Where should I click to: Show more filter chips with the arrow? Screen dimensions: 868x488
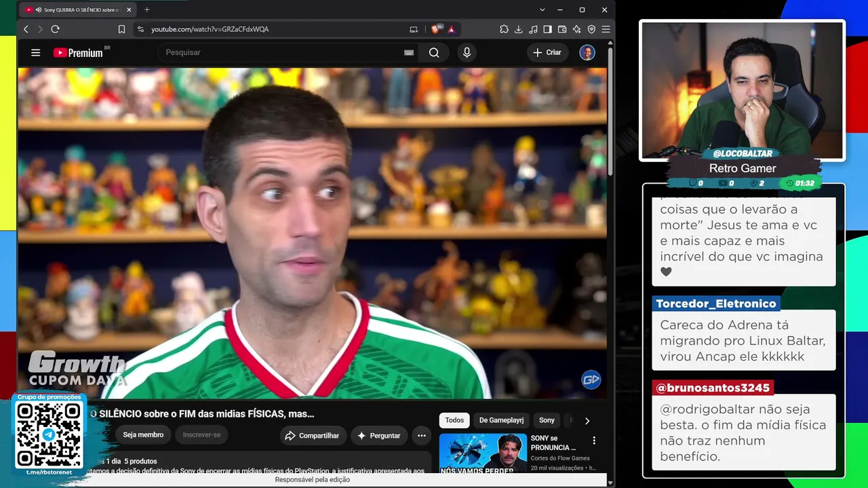point(587,421)
